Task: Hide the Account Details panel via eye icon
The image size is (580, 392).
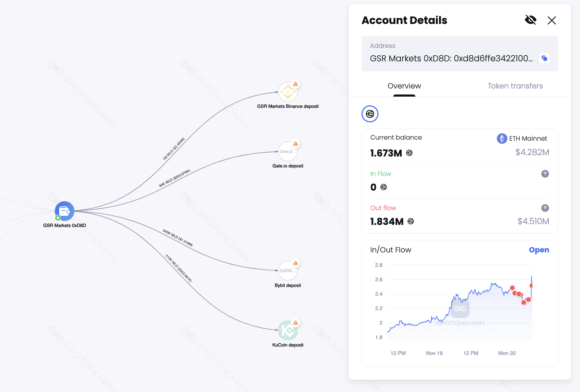Action: click(531, 20)
